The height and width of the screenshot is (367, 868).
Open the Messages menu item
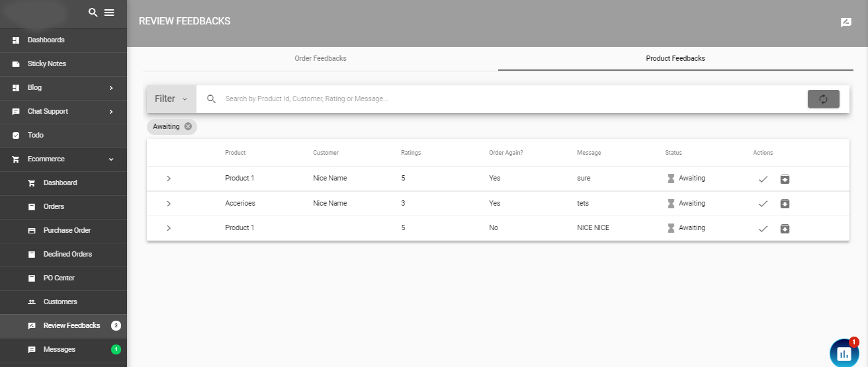point(64,350)
